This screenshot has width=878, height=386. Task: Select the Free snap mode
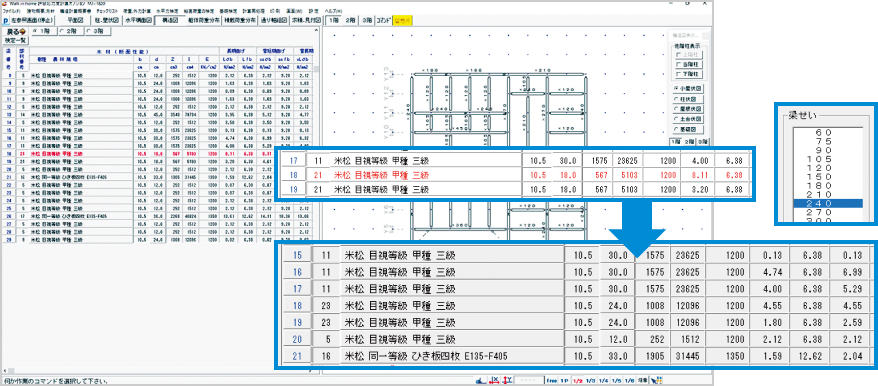(552, 381)
